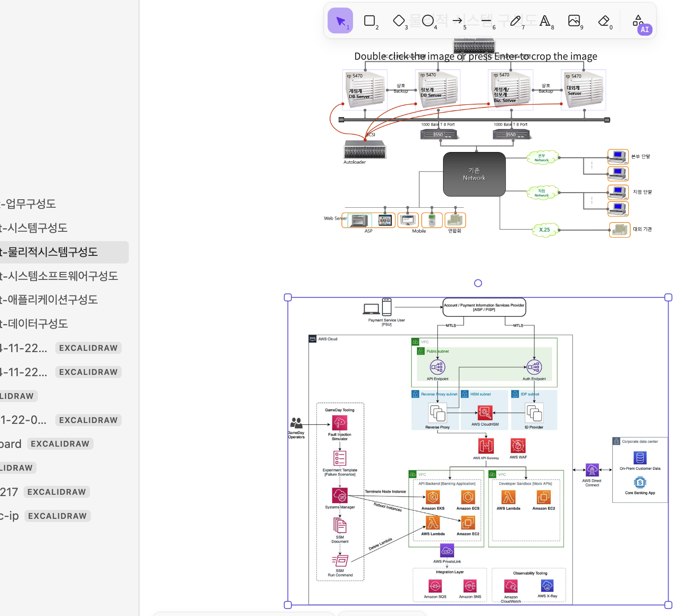
Task: Click the bottom-right resize handle of selected image
Action: tap(668, 605)
